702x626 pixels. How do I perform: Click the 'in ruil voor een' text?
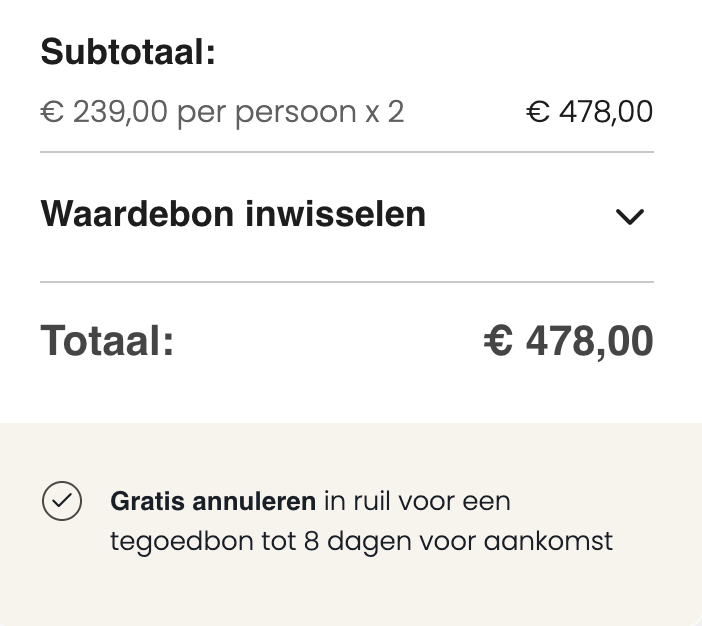(417, 500)
